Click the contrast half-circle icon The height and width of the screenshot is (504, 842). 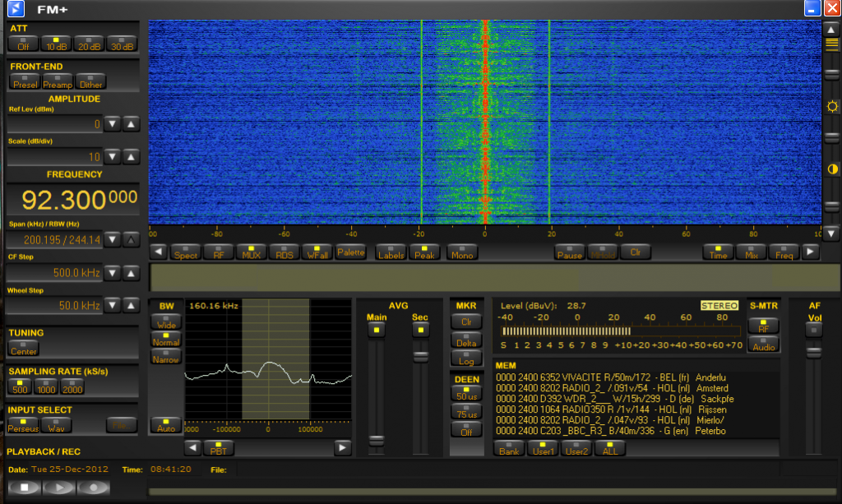coord(832,169)
